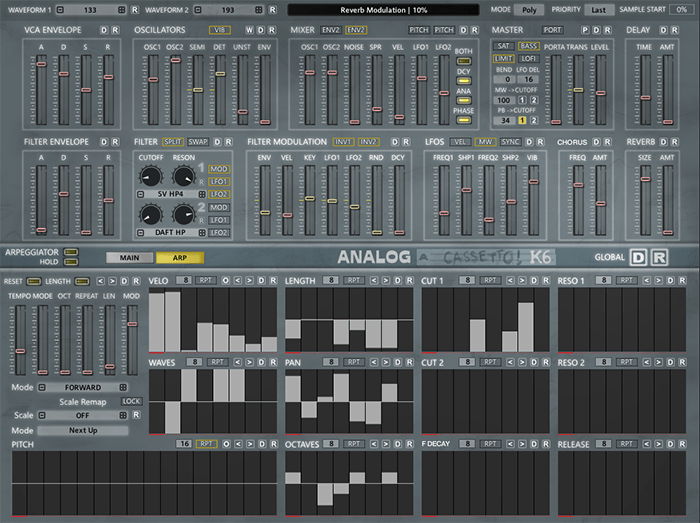Viewport: 700px width, 523px height.
Task: Shift WAVES sequence right with > arrow
Action: (250, 362)
